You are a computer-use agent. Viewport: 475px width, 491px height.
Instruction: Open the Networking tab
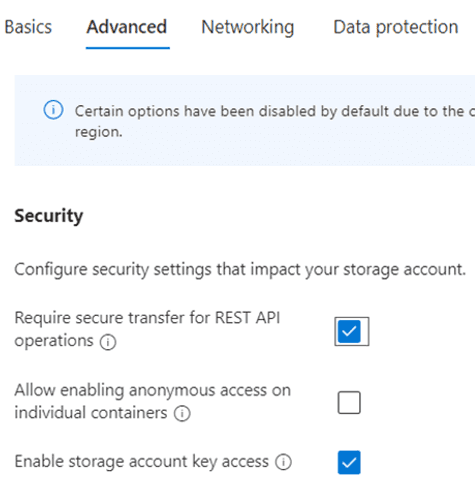coord(248,27)
